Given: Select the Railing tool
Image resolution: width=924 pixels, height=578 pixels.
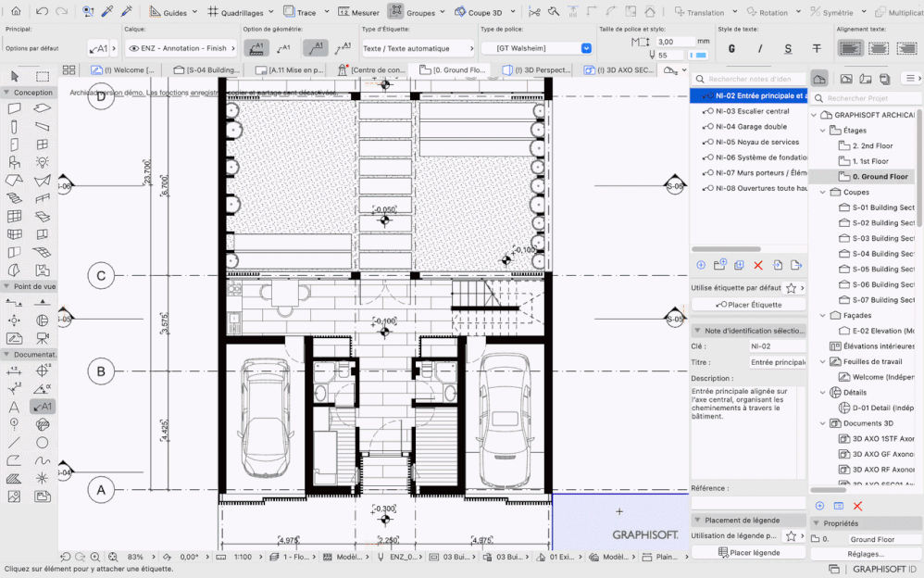Looking at the screenshot, I should tap(42, 198).
